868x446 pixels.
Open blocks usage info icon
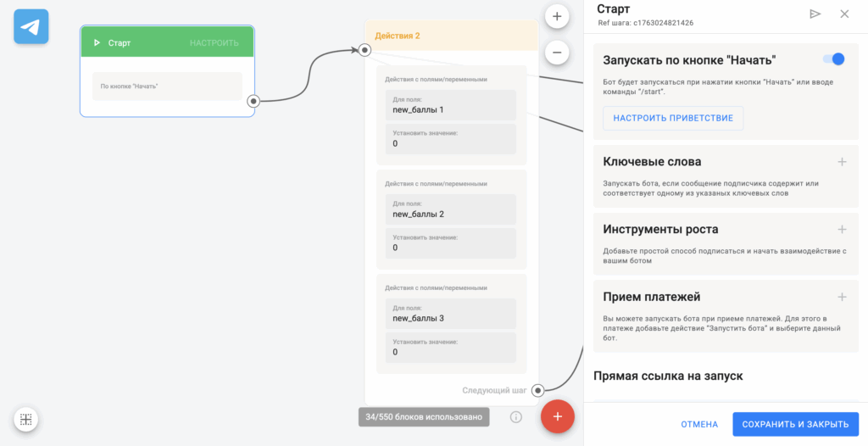click(516, 416)
